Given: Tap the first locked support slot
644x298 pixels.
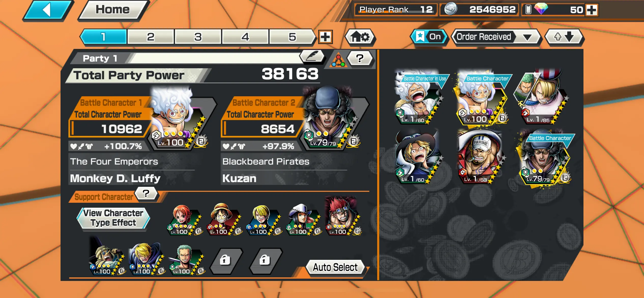Looking at the screenshot, I should [225, 261].
